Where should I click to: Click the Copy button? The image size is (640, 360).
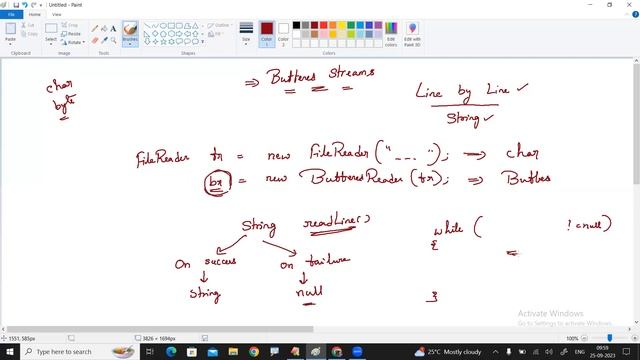(x=29, y=34)
